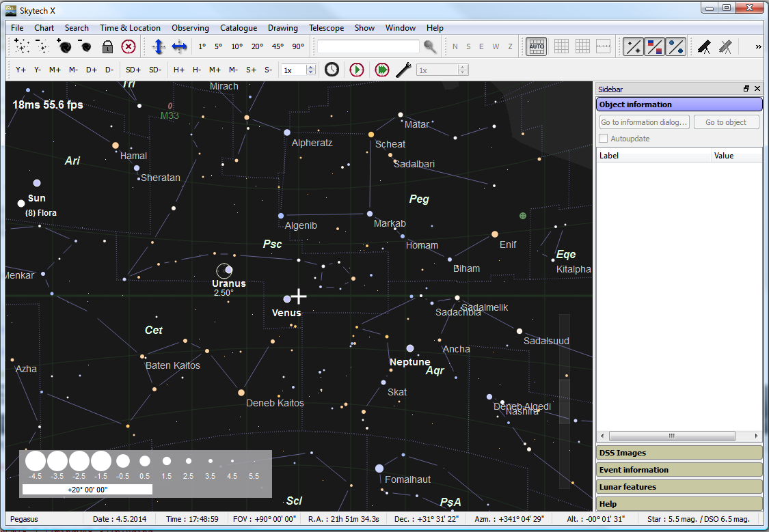Image resolution: width=769 pixels, height=532 pixels.
Task: Toggle the diamond markers slash button
Action: pyautogui.click(x=633, y=46)
